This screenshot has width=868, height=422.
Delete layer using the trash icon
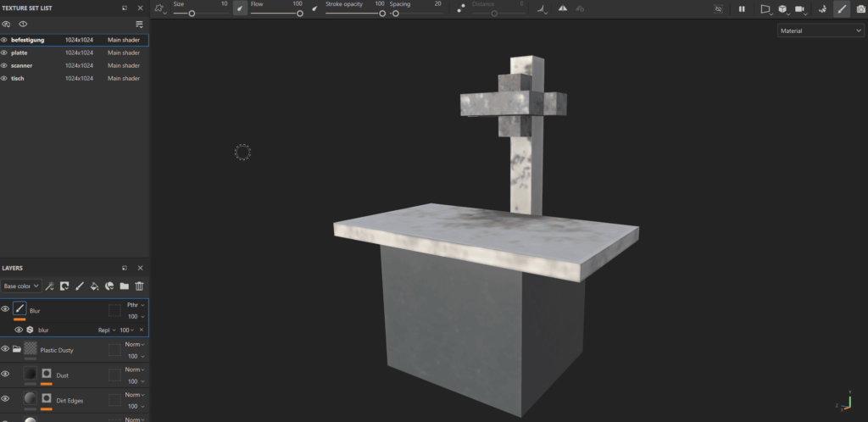[139, 286]
